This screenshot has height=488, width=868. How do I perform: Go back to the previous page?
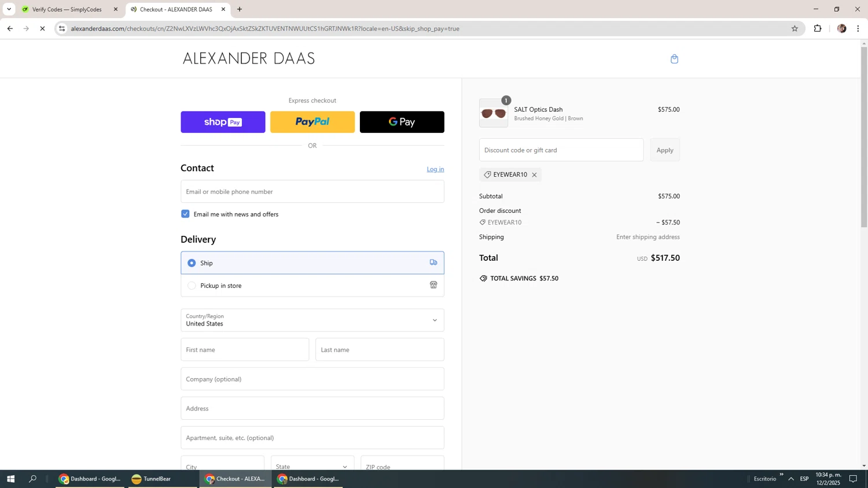click(10, 28)
